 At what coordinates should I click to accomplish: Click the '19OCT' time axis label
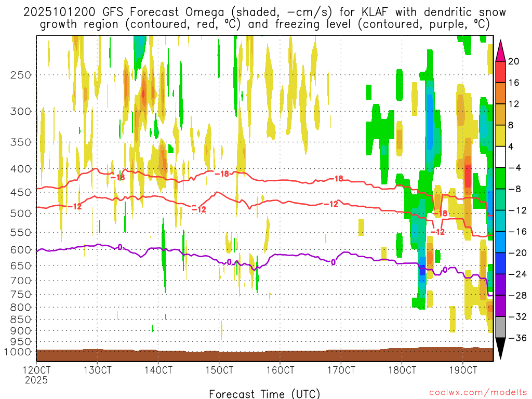tap(463, 370)
